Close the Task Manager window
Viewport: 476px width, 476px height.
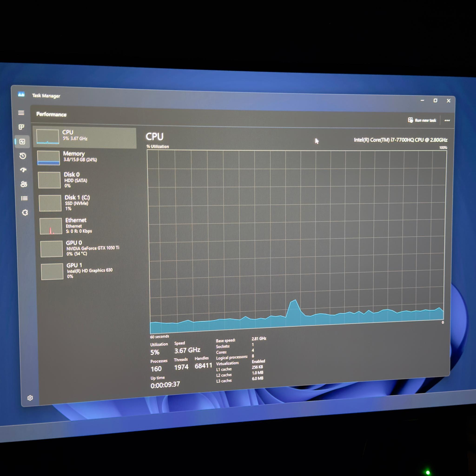[x=448, y=101]
